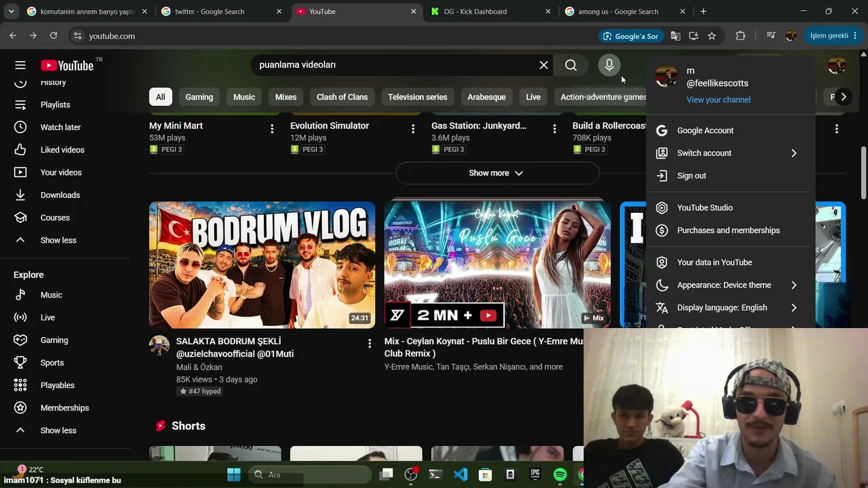Open Memberships under Explore
868x488 pixels.
click(65, 408)
